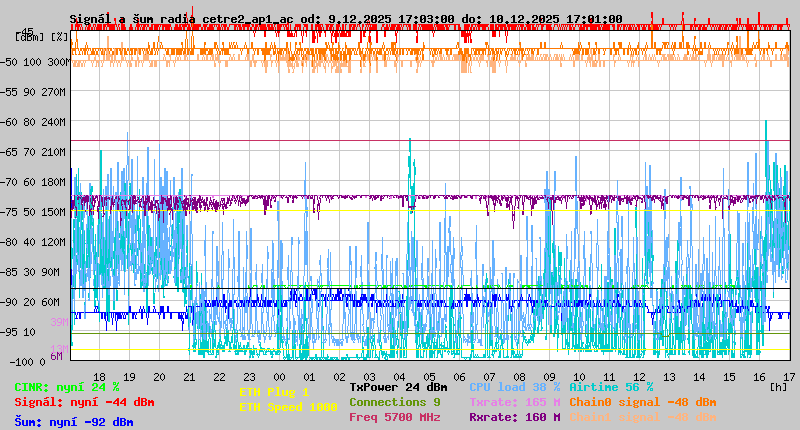Click the '-75 50 150M' y-axis label
Screen dimensions: 800x430
coord(33,212)
